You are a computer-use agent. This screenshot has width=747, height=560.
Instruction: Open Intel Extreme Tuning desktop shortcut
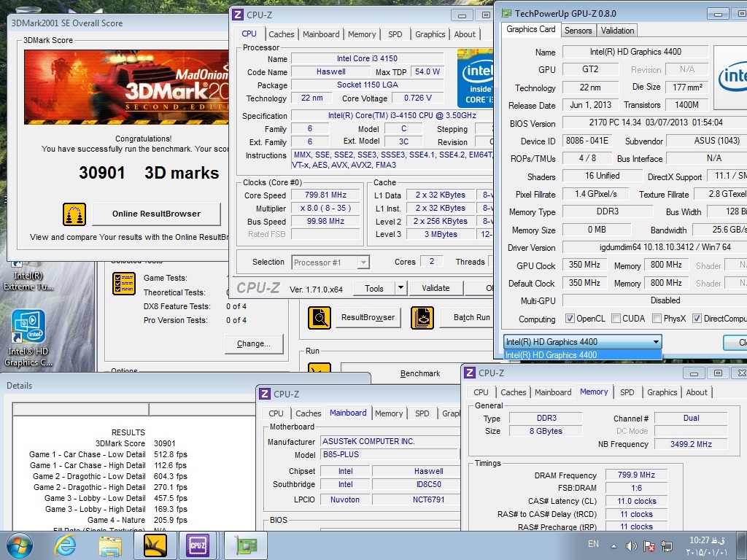click(28, 276)
